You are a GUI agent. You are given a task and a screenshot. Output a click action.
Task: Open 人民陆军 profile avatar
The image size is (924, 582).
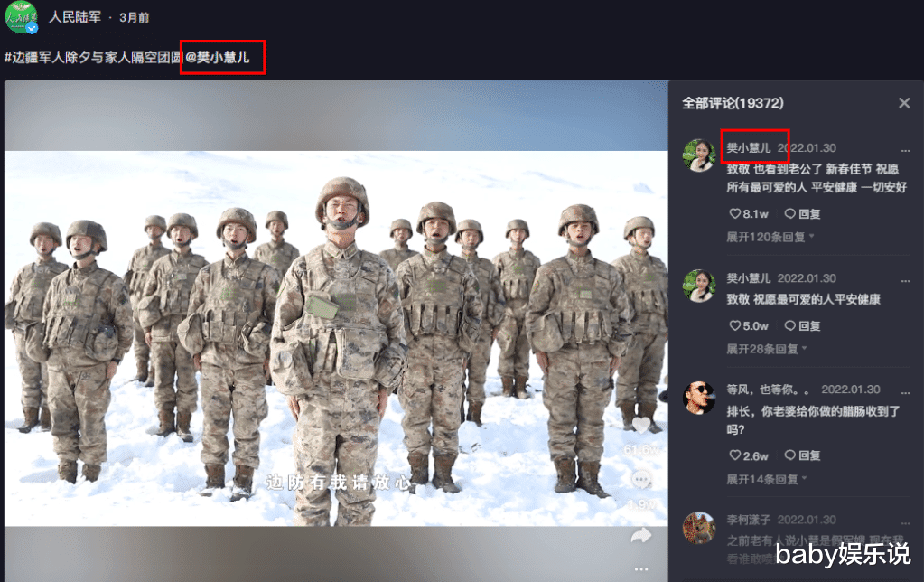pos(22,18)
